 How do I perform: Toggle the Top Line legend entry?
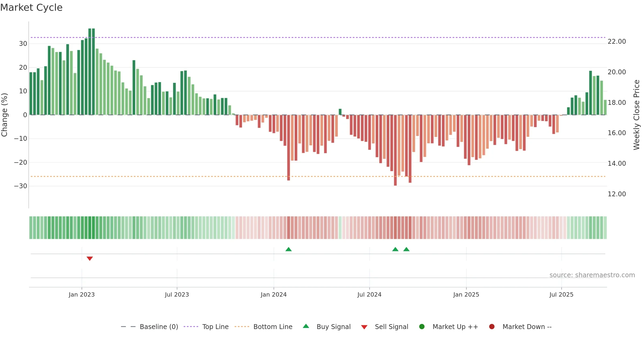coord(206,327)
